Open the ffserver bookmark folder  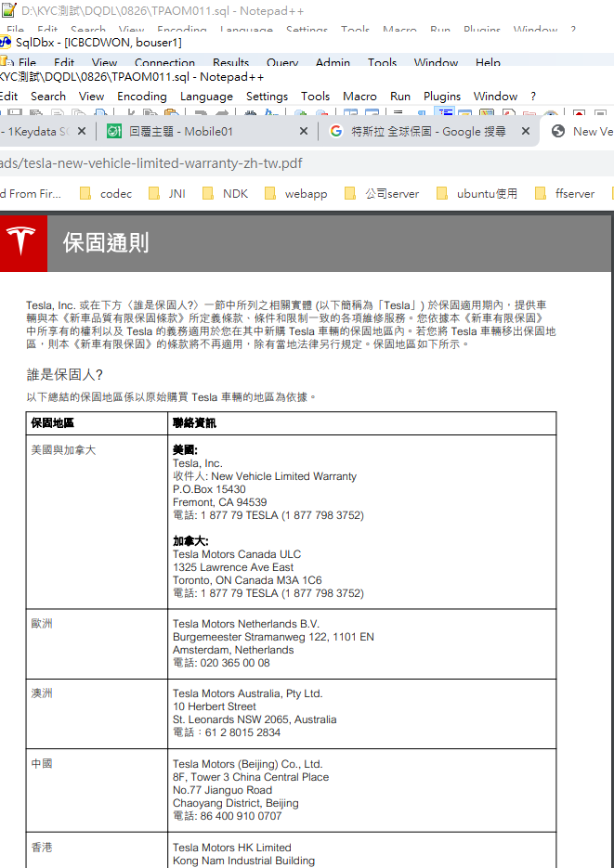click(x=565, y=194)
